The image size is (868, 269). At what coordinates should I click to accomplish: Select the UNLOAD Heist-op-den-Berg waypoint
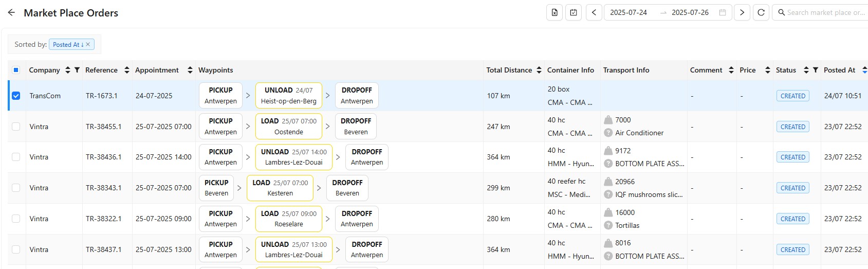(289, 96)
